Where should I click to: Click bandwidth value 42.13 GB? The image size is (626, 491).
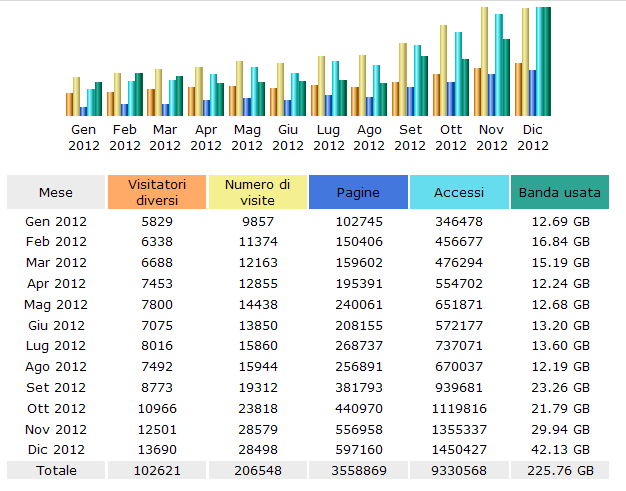pos(560,450)
